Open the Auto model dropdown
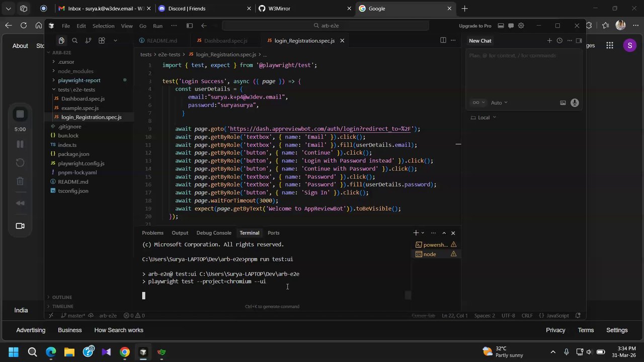The image size is (644, 362). coord(499,103)
